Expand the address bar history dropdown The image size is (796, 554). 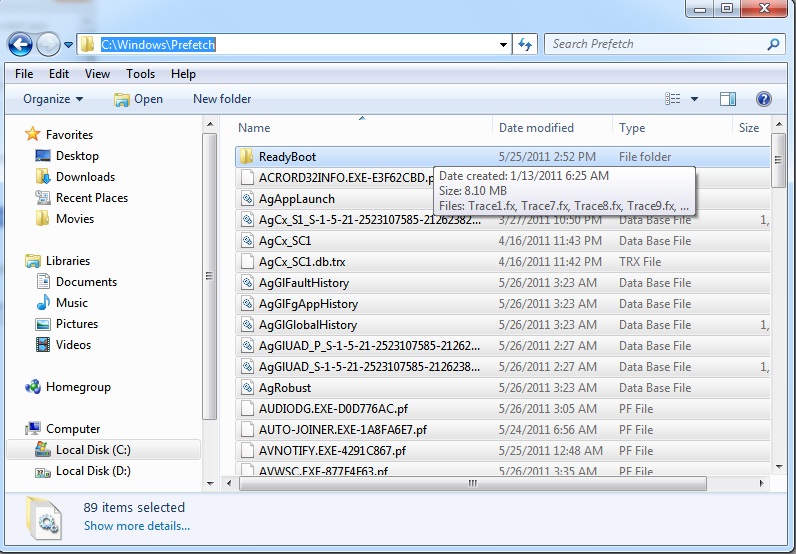[503, 45]
